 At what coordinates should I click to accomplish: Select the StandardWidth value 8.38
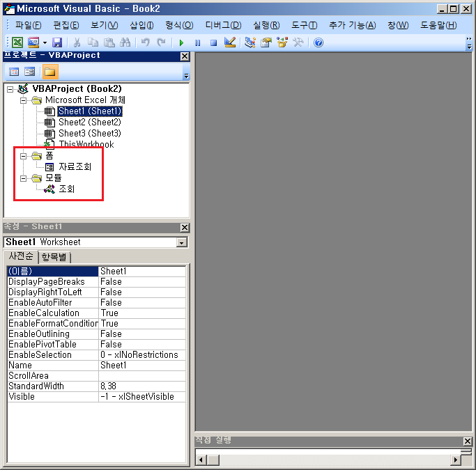pyautogui.click(x=142, y=386)
